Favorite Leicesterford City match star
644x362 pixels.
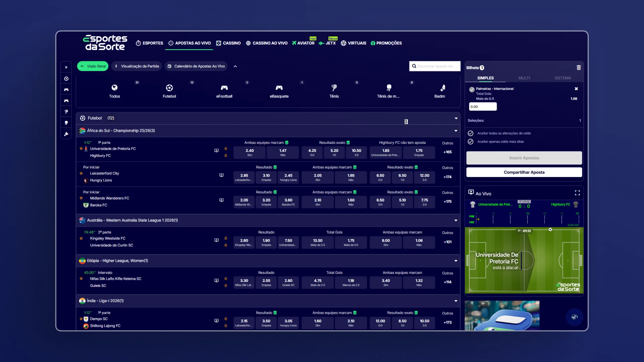pos(81,173)
